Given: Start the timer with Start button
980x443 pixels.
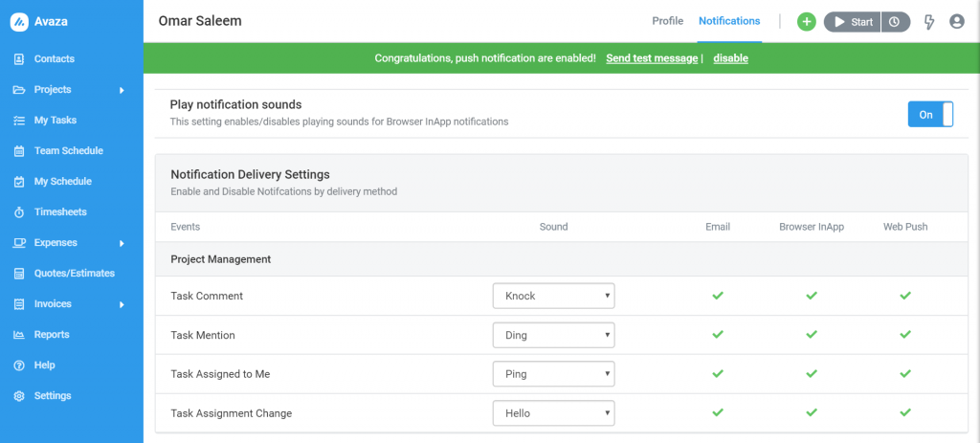Looking at the screenshot, I should coord(853,22).
